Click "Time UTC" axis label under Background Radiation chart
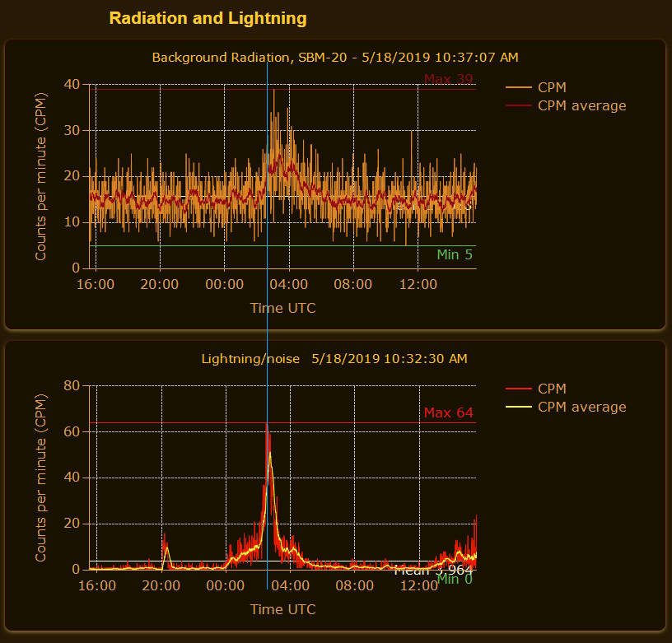Viewport: 672px width, 643px height. (x=282, y=308)
